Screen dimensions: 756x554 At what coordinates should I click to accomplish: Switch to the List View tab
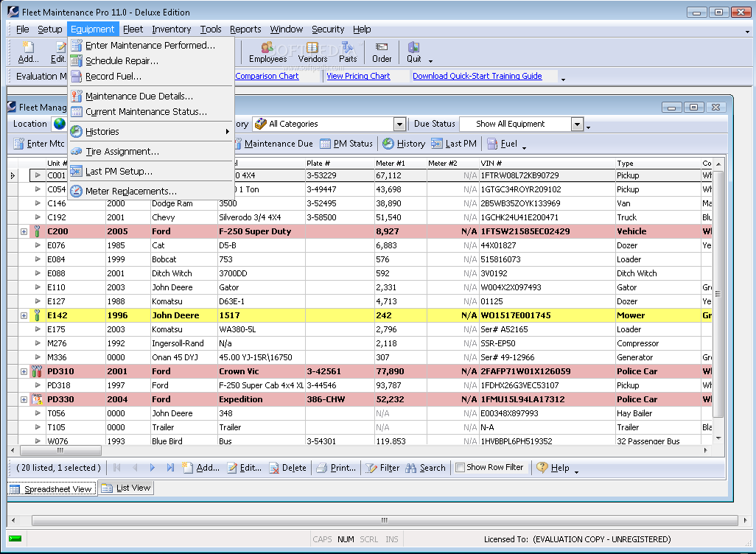pyautogui.click(x=126, y=488)
